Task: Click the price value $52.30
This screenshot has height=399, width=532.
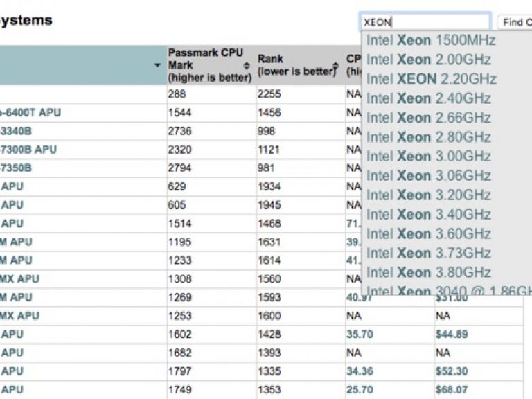Action: click(452, 371)
